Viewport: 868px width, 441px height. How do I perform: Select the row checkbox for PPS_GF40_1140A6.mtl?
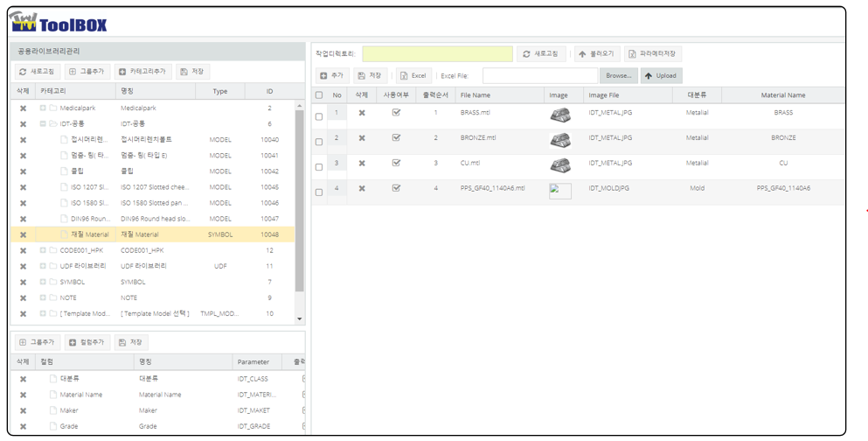[x=319, y=192]
